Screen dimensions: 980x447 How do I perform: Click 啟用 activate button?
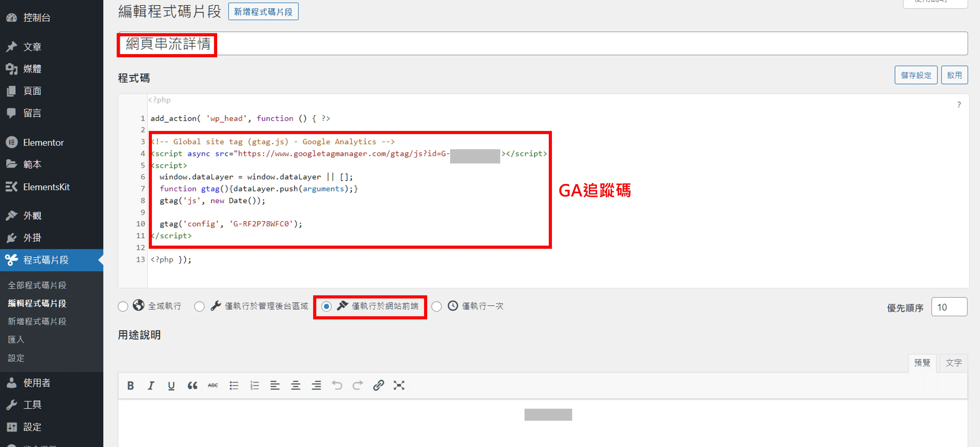tap(954, 75)
